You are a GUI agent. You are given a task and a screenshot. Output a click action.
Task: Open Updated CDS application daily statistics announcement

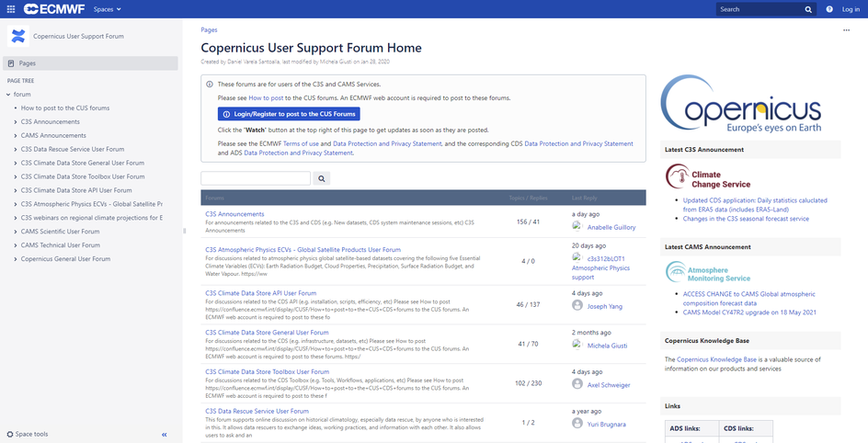coord(755,205)
